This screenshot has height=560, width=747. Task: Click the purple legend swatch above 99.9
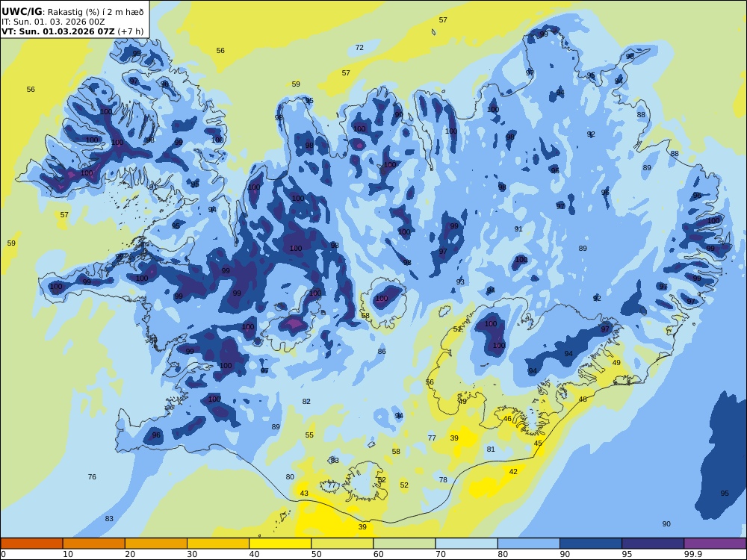click(x=715, y=544)
